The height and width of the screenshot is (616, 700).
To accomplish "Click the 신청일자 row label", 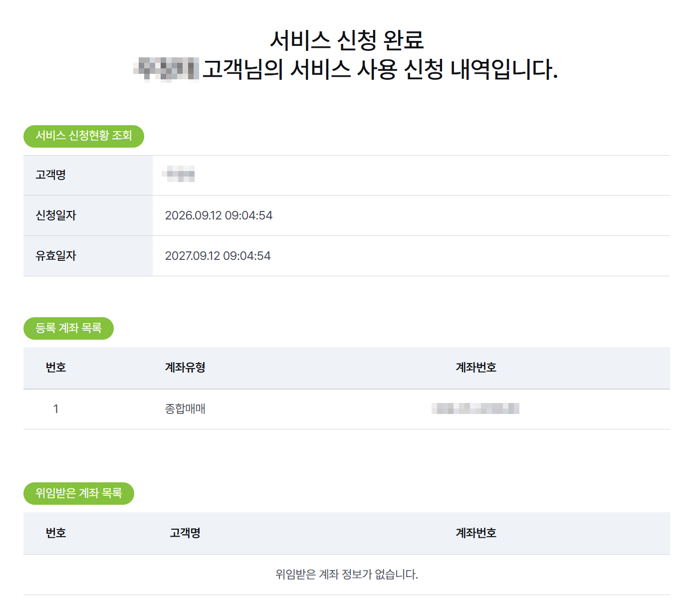I will pyautogui.click(x=56, y=215).
